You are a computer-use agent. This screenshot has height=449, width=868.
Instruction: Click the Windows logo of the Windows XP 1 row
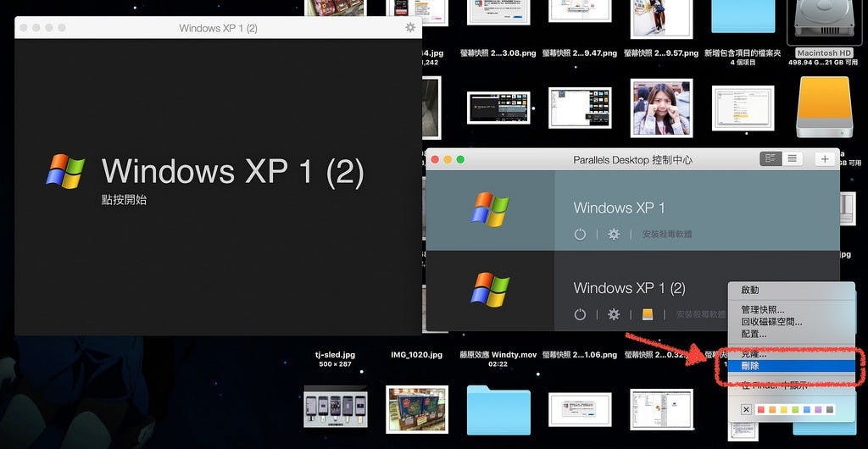click(490, 209)
